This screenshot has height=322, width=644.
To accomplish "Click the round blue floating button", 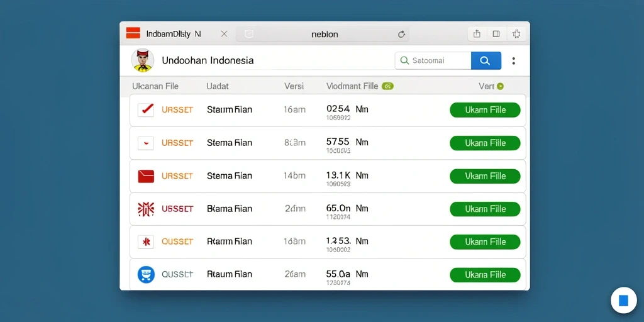I will click(623, 300).
